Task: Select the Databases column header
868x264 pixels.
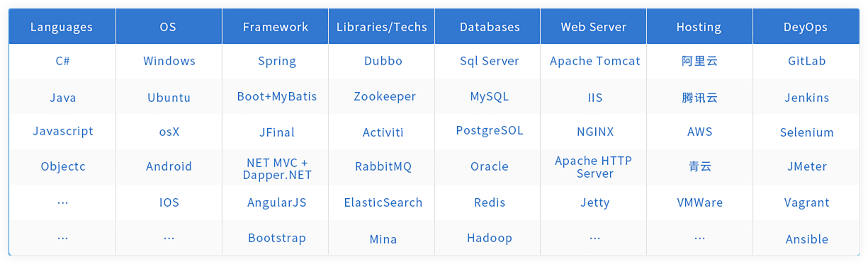Action: click(x=490, y=27)
